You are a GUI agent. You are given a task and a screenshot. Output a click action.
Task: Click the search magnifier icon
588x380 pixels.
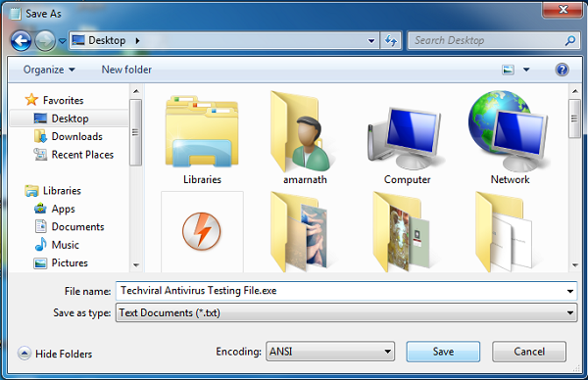tap(570, 40)
